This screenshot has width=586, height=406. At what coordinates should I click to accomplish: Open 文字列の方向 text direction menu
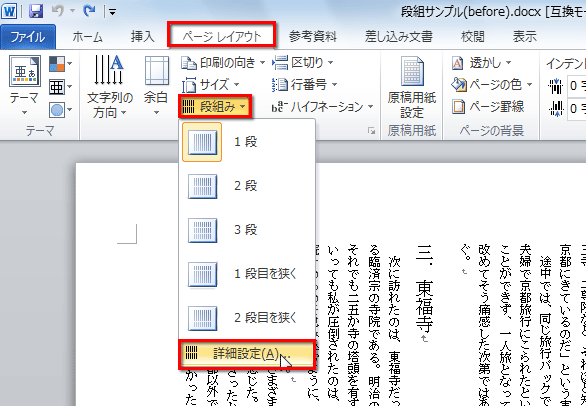(x=109, y=86)
